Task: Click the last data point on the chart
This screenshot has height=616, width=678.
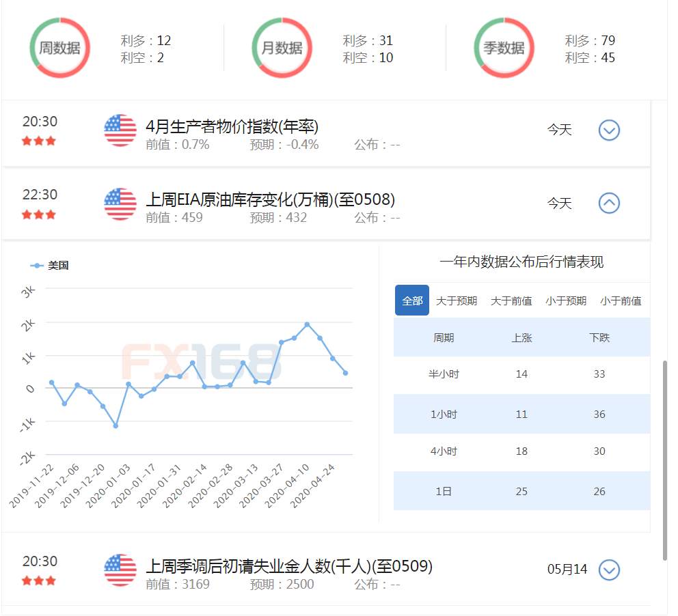Action: (x=345, y=373)
